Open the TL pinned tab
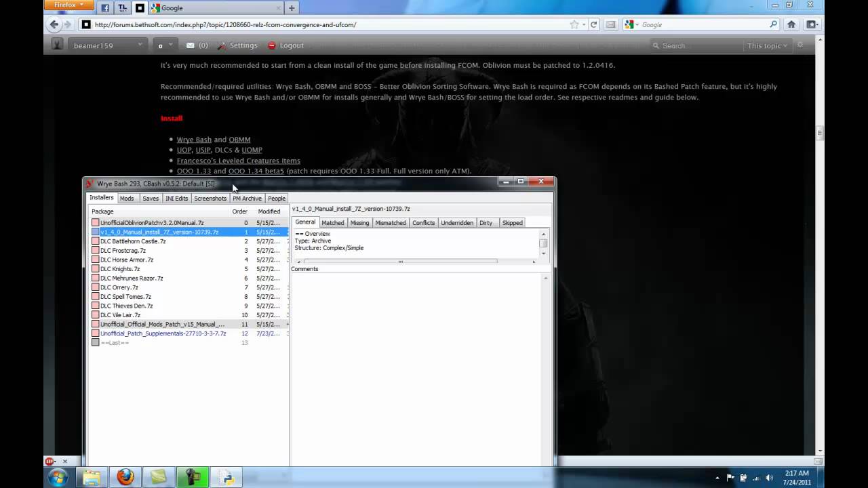868x488 pixels. point(122,8)
